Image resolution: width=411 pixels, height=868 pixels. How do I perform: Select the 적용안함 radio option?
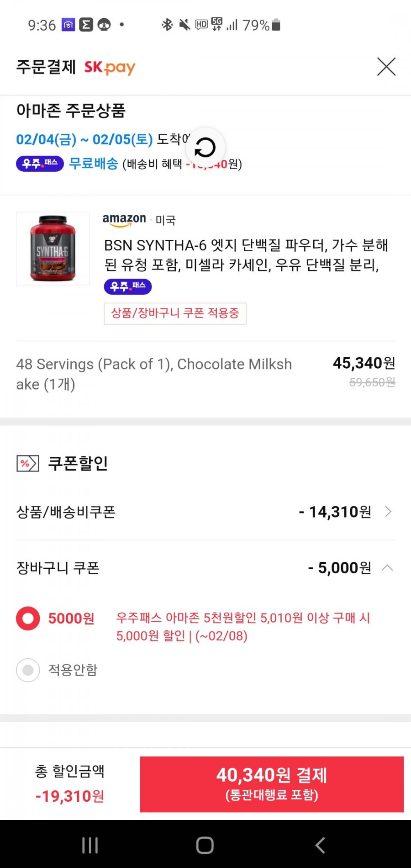pos(28,670)
